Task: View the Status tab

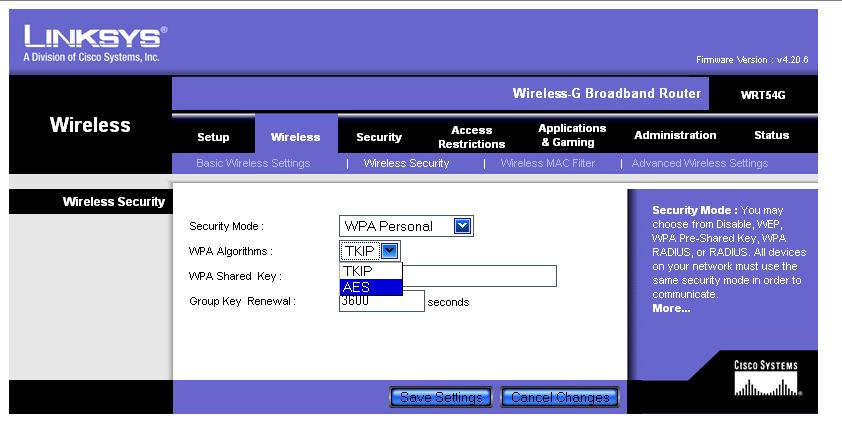Action: click(771, 135)
